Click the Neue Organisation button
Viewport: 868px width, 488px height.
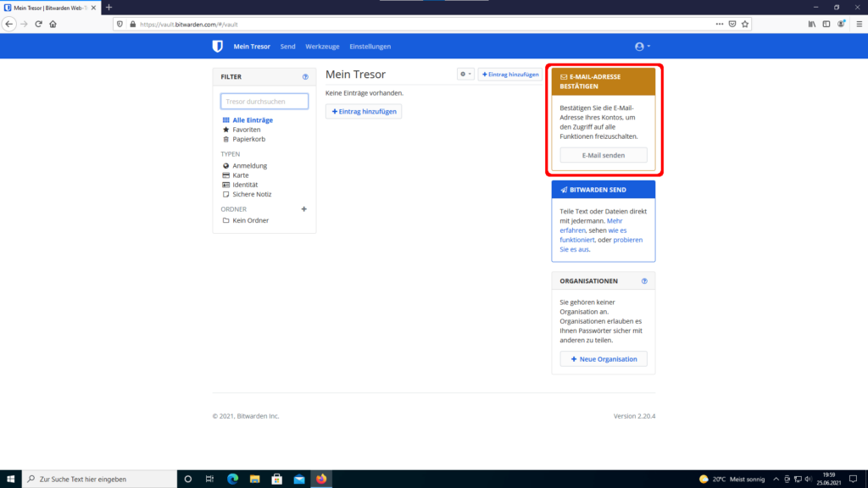[x=604, y=359]
